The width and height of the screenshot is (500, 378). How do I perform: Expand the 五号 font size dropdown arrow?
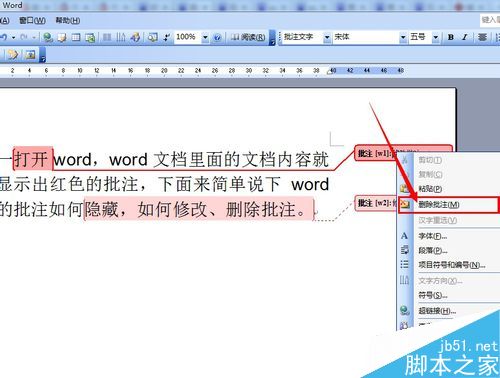pos(435,37)
